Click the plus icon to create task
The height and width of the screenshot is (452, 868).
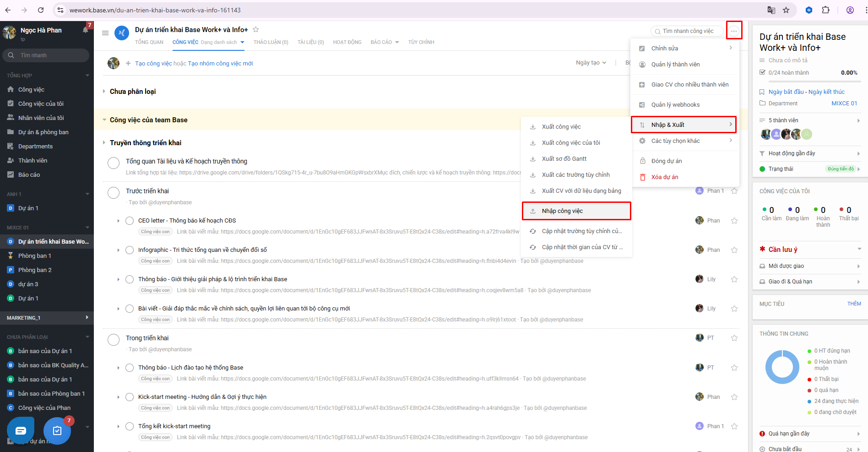click(128, 63)
